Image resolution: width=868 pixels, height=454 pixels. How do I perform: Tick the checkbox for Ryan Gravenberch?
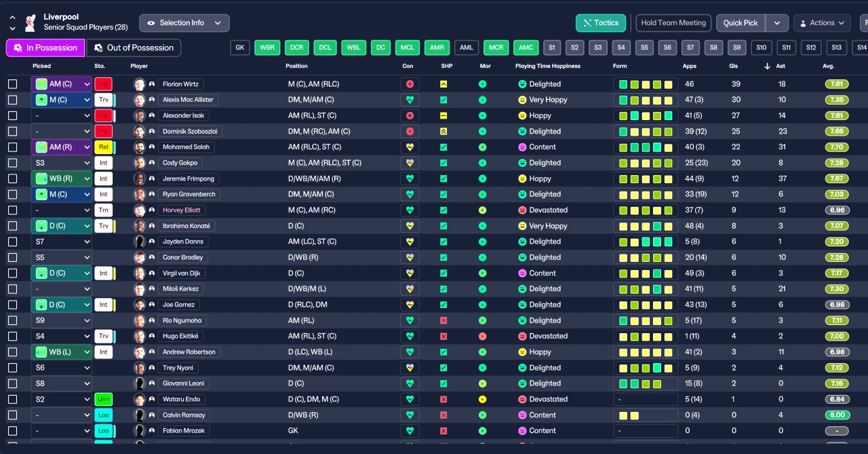(12, 194)
